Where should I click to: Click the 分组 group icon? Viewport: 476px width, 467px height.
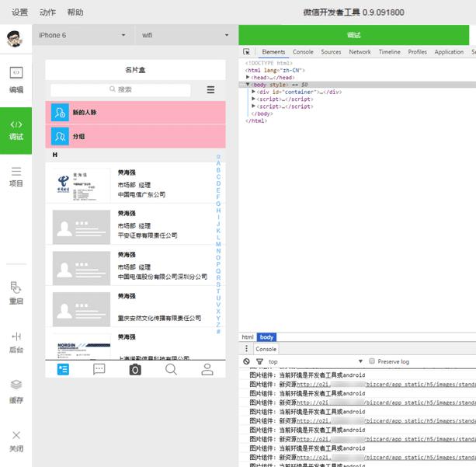click(60, 137)
